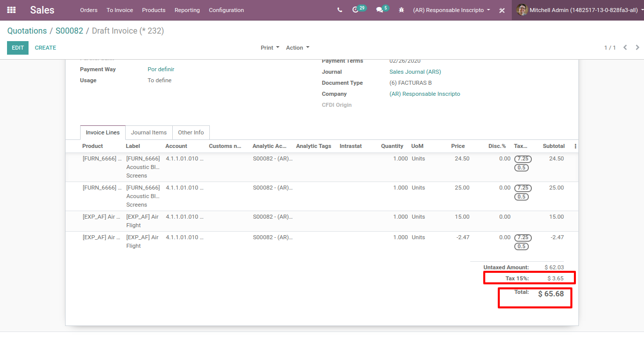Click the phone/VoIP icon in top bar
644x337 pixels.
pyautogui.click(x=340, y=10)
